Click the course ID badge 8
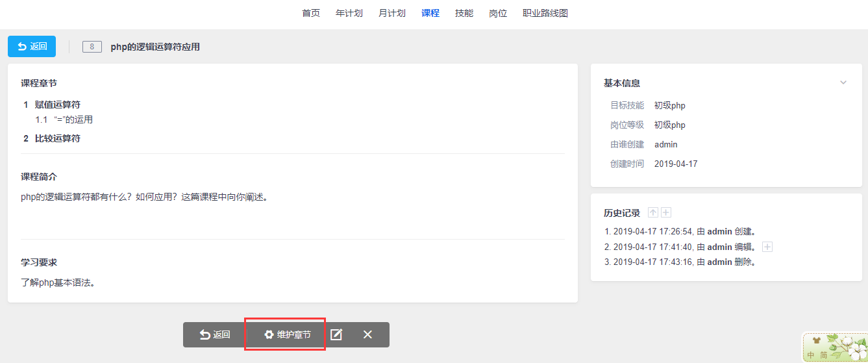 92,47
